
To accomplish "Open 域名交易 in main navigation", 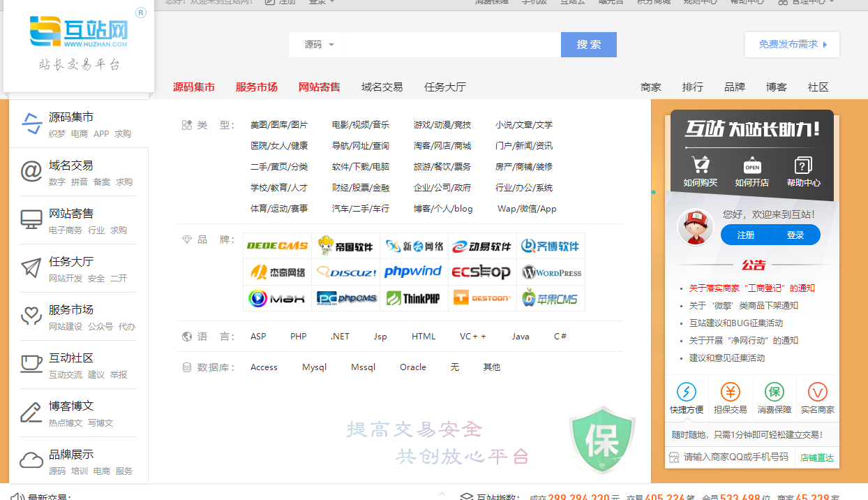I will tap(382, 87).
